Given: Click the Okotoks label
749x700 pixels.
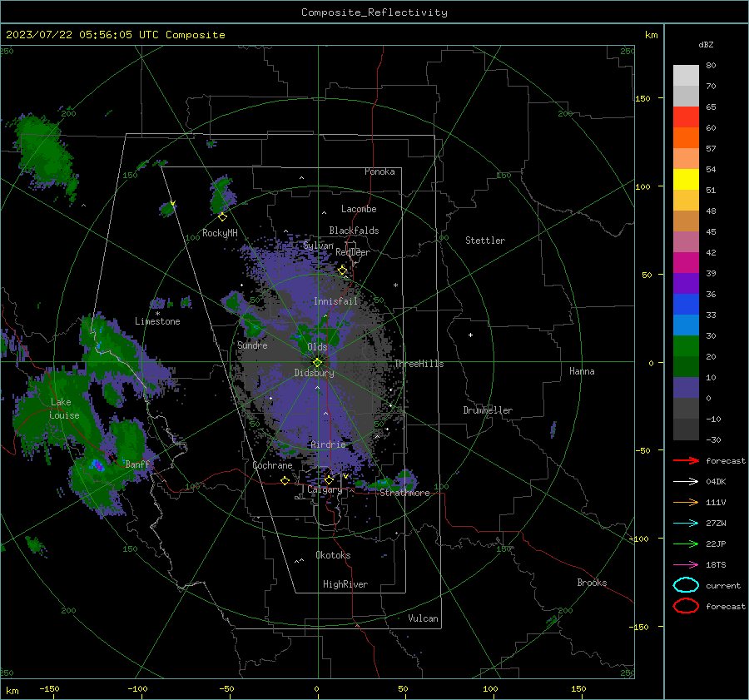Looking at the screenshot, I should 333,555.
